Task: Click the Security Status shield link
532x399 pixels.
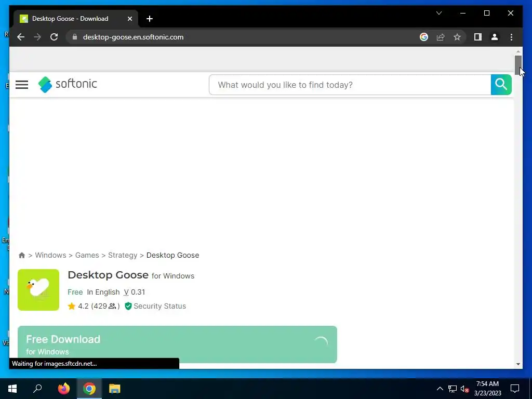Action: tap(156, 306)
